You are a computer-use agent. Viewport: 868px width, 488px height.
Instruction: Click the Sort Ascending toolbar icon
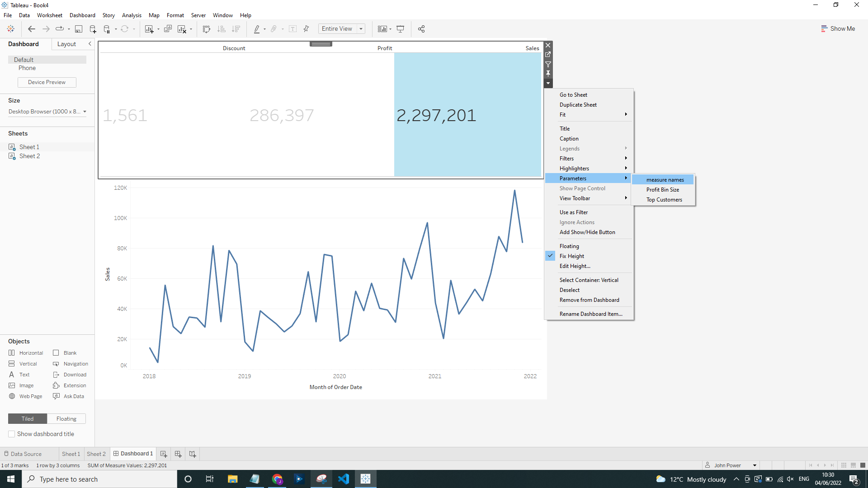[x=222, y=29]
